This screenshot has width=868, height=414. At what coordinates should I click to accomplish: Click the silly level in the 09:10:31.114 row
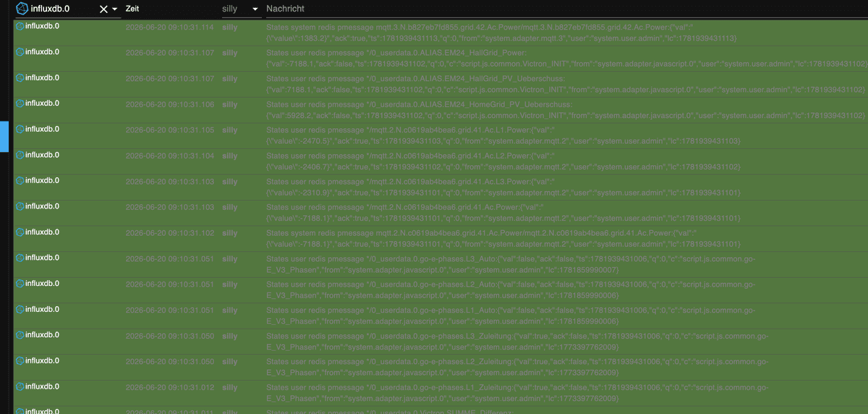229,27
